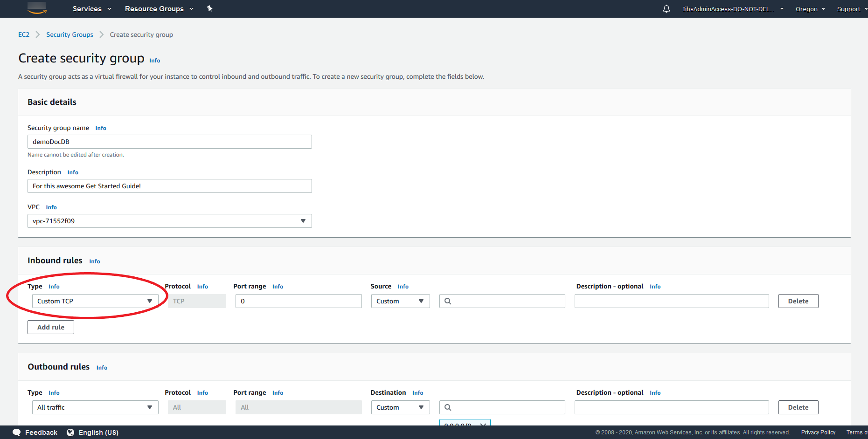Viewport: 868px width, 439px height.
Task: Expand the Oregon region selector
Action: (x=810, y=9)
